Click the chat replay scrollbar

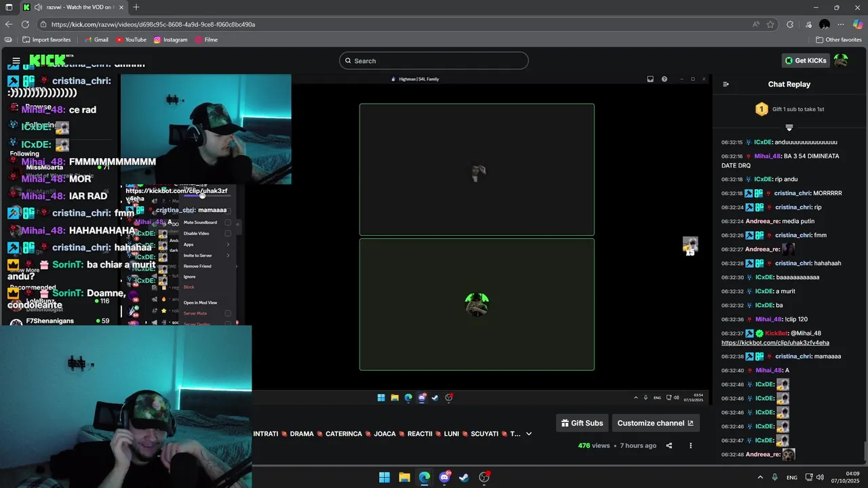pyautogui.click(x=865, y=450)
